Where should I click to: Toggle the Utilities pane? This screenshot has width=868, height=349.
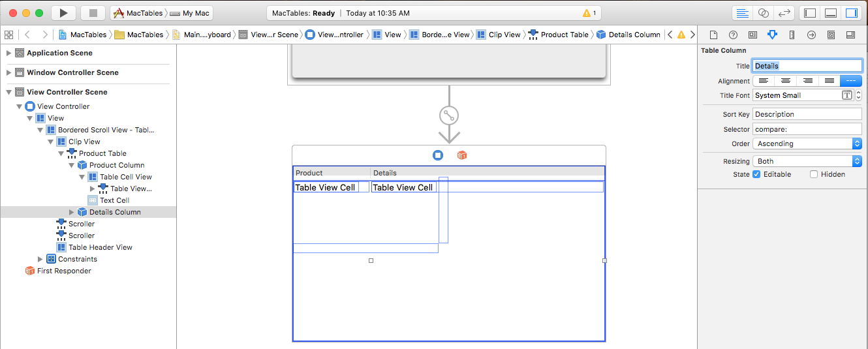click(851, 13)
